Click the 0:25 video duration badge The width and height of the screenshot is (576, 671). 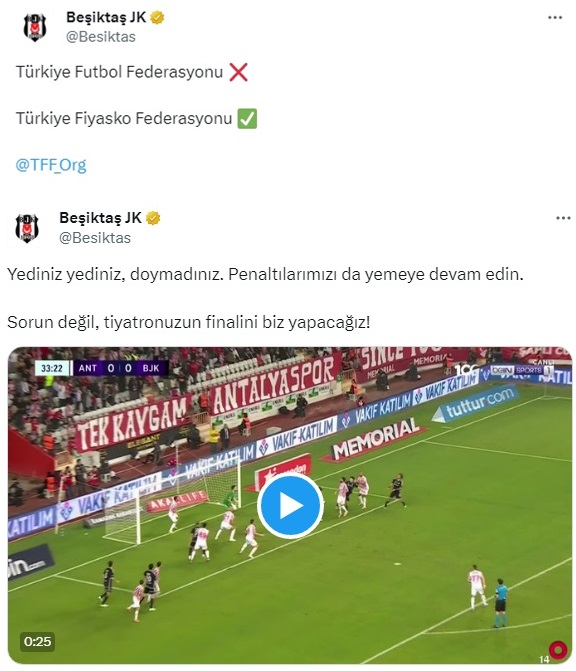coord(37,641)
